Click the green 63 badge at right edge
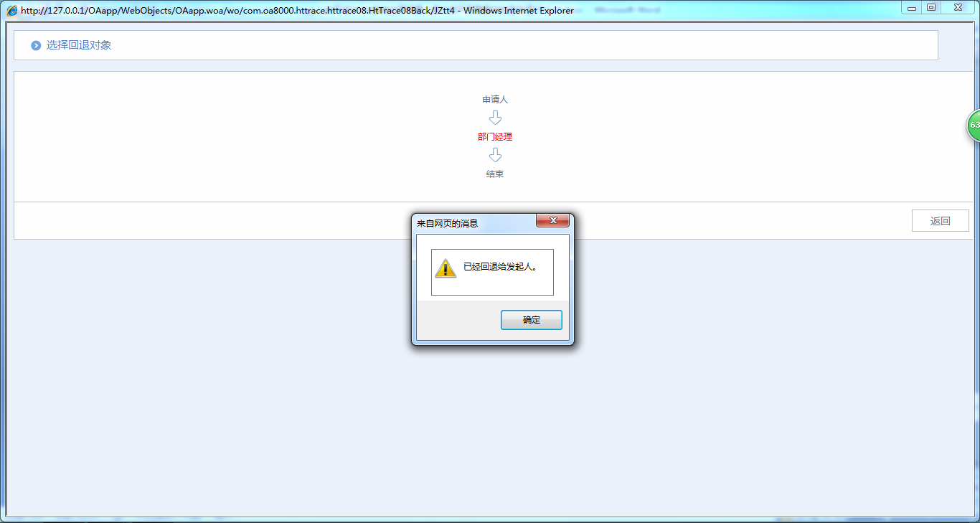The image size is (980, 523). 974,125
